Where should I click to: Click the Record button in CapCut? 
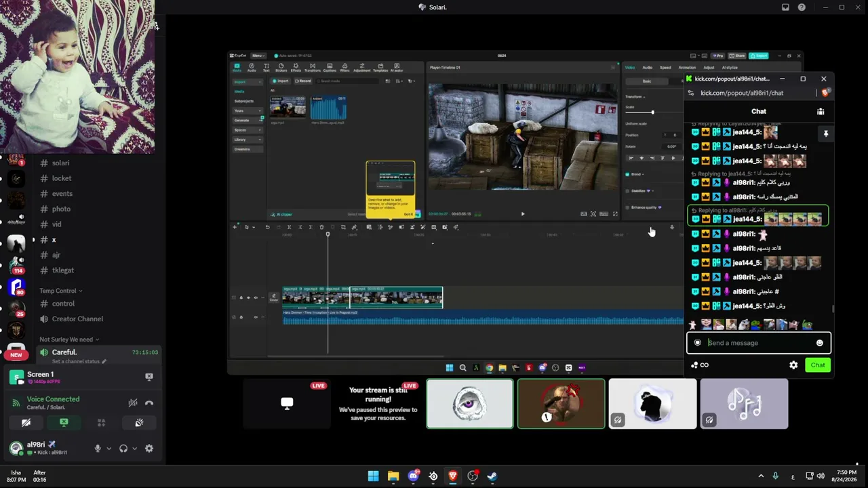[x=302, y=81]
